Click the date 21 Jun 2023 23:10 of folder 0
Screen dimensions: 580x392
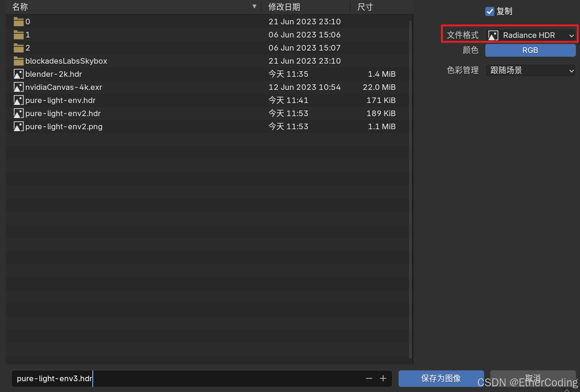pyautogui.click(x=305, y=22)
